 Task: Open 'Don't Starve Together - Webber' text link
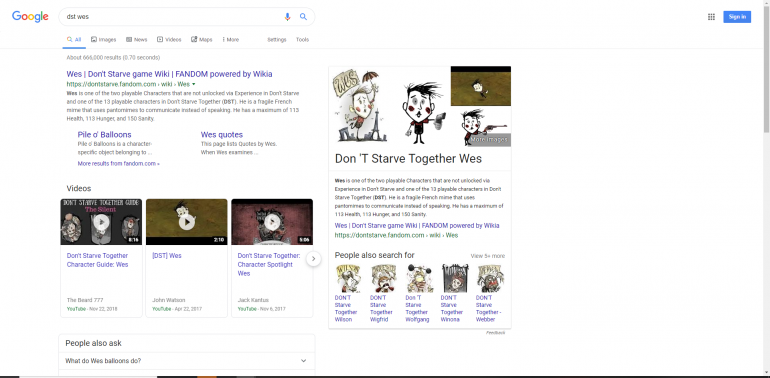pos(489,308)
